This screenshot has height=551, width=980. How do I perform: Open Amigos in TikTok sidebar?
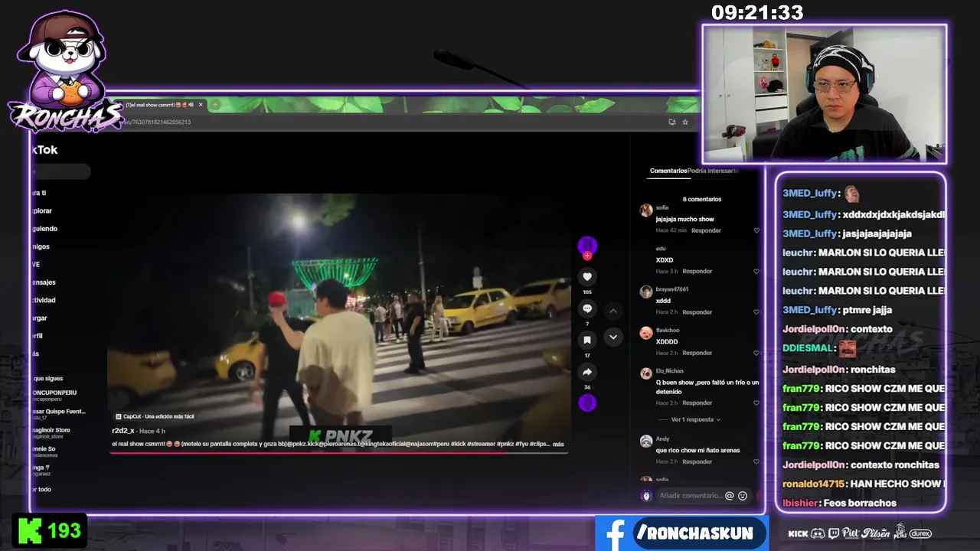pyautogui.click(x=41, y=246)
